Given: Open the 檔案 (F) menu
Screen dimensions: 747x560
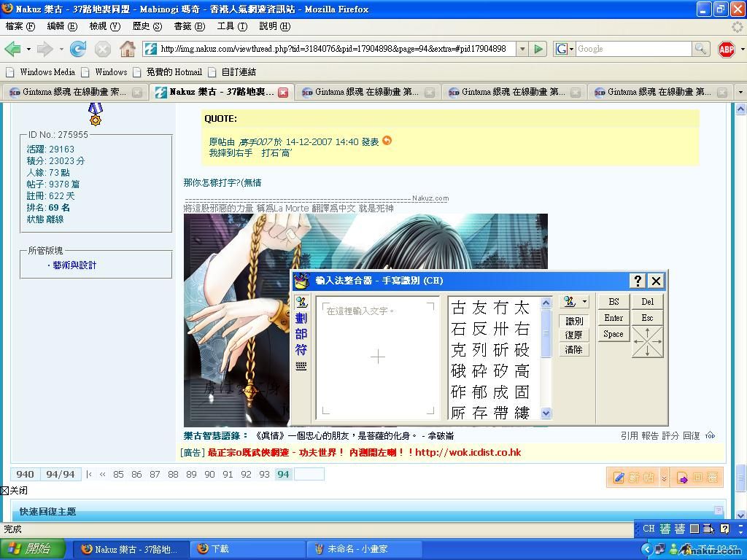Looking at the screenshot, I should [x=20, y=26].
